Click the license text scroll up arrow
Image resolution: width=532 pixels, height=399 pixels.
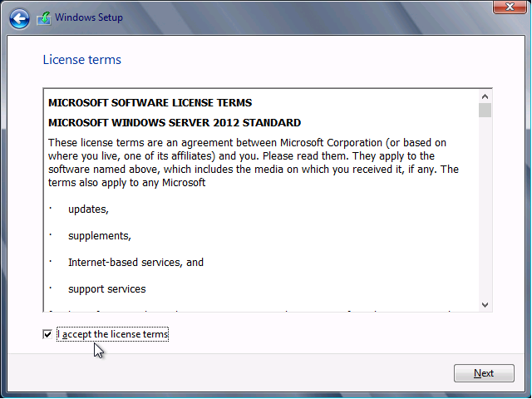click(485, 94)
